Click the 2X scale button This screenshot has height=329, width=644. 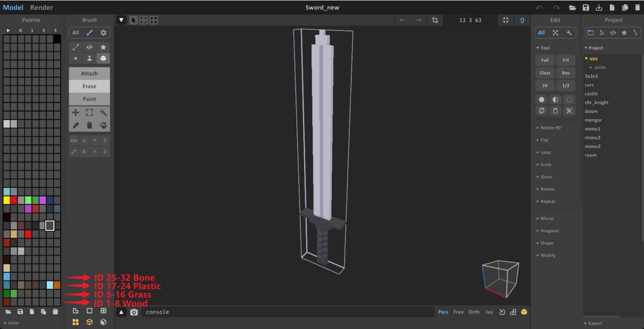[x=545, y=86]
